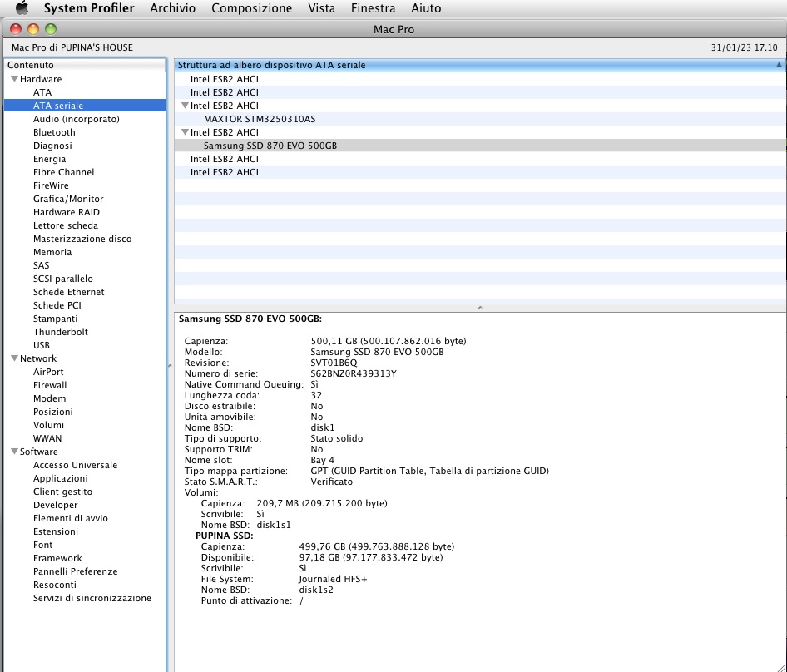
Task: Select Bluetooth in the sidebar
Action: coord(54,132)
